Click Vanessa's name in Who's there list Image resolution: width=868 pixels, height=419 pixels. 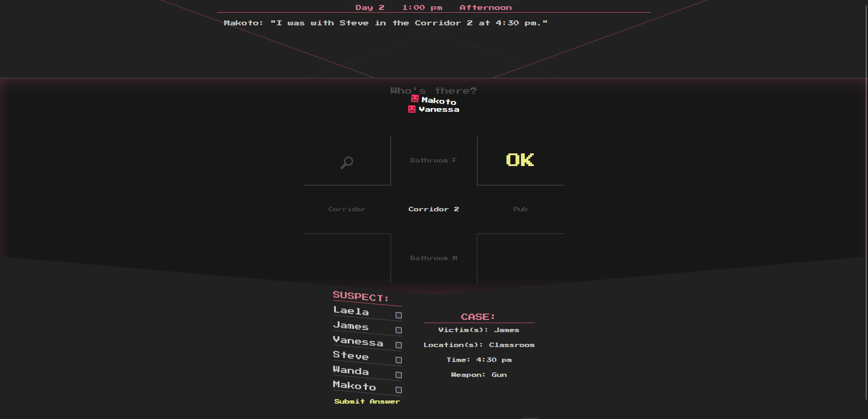(439, 110)
